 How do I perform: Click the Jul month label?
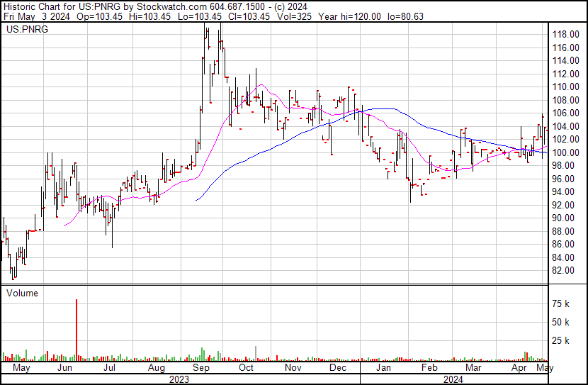tap(109, 368)
